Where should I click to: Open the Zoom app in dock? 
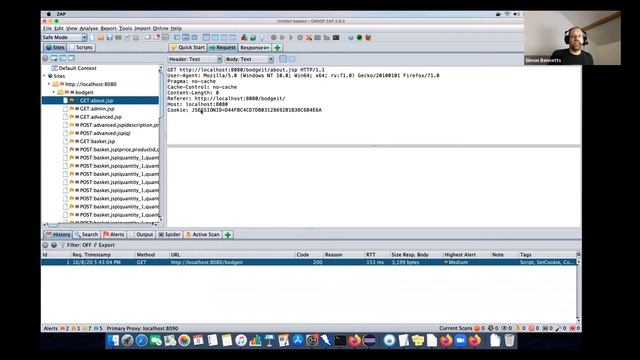(460, 340)
